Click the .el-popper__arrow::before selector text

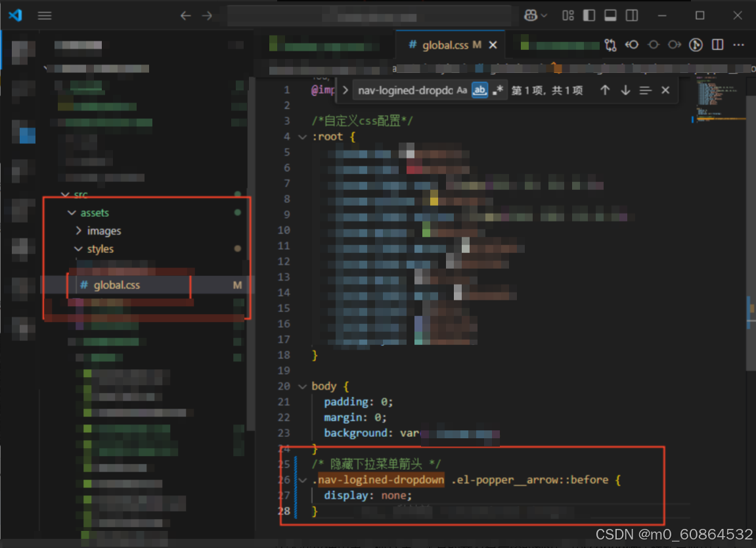(530, 480)
